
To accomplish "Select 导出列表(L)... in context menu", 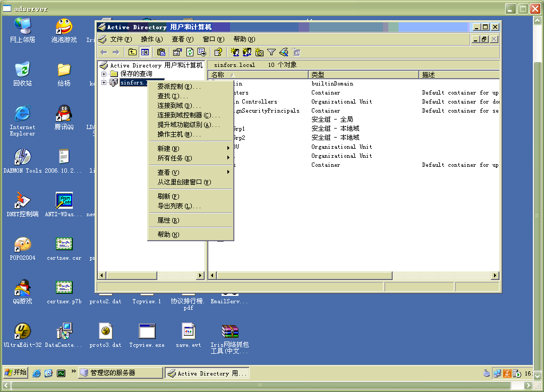I will coord(178,206).
